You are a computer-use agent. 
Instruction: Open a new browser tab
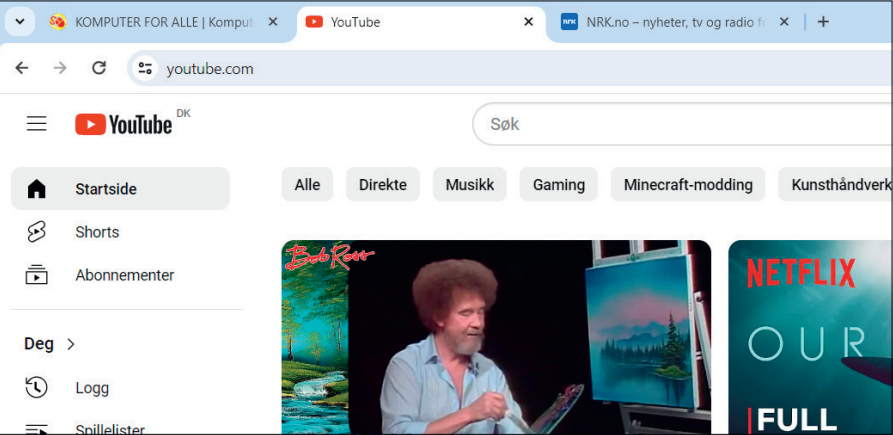click(823, 22)
